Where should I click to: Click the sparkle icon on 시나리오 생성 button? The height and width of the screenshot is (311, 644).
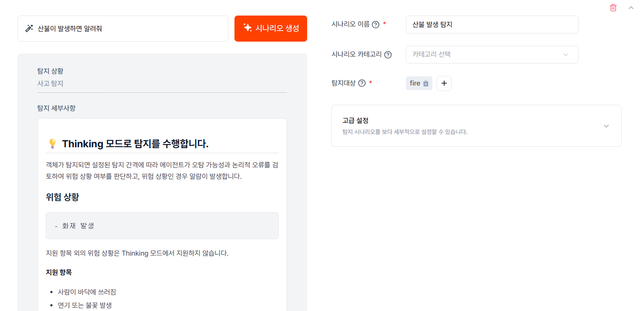[247, 28]
